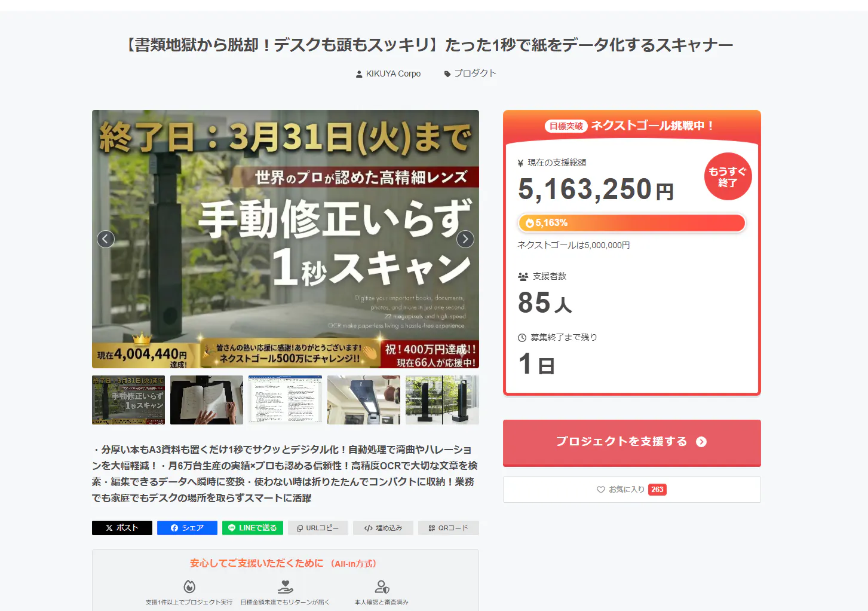This screenshot has width=868, height=611.
Task: Add project to favorites with heart button
Action: click(x=631, y=490)
